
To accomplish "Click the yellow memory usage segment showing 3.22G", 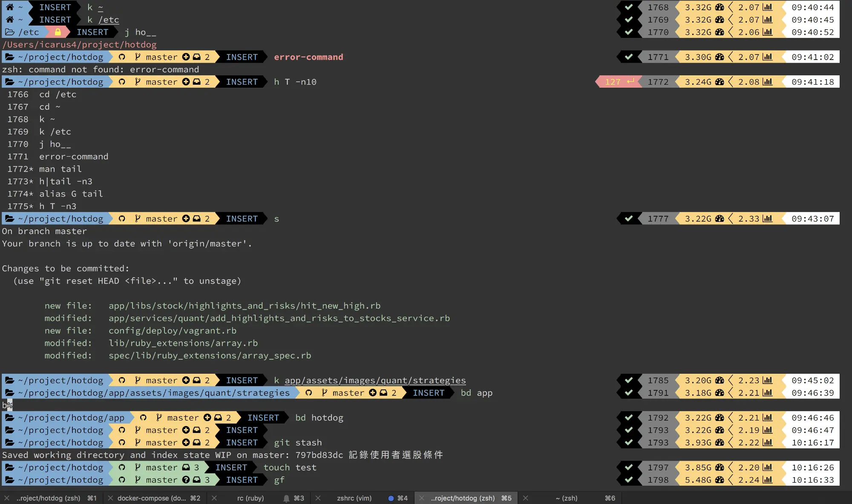I will (x=698, y=218).
